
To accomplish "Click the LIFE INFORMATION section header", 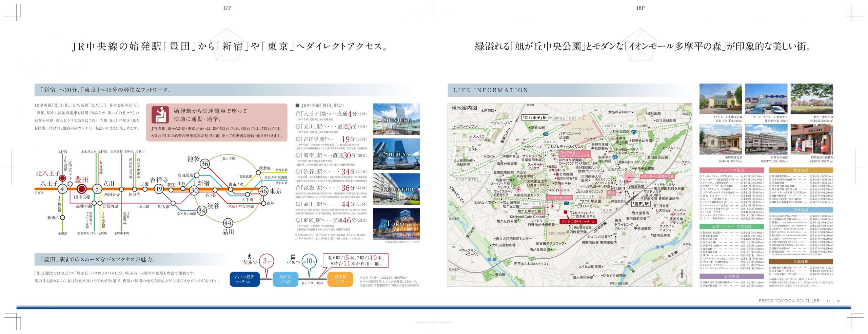I will (x=491, y=90).
